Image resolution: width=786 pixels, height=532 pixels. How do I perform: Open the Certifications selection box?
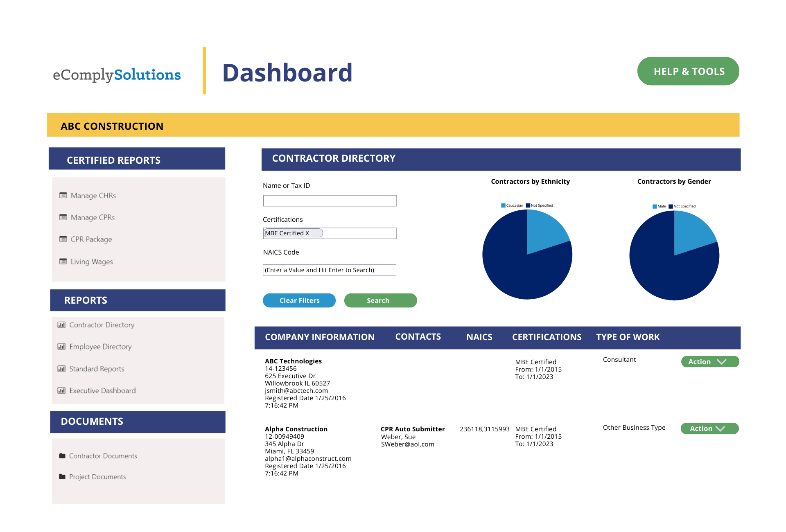coord(330,233)
